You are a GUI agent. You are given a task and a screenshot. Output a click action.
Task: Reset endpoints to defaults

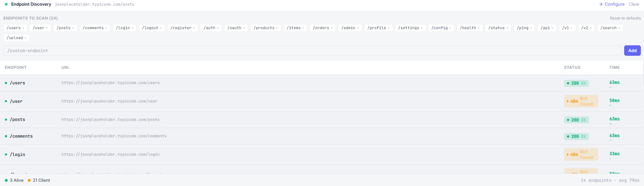point(625,18)
